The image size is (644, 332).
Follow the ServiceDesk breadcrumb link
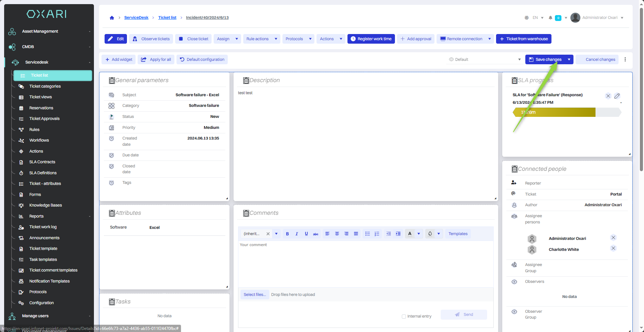click(x=136, y=18)
